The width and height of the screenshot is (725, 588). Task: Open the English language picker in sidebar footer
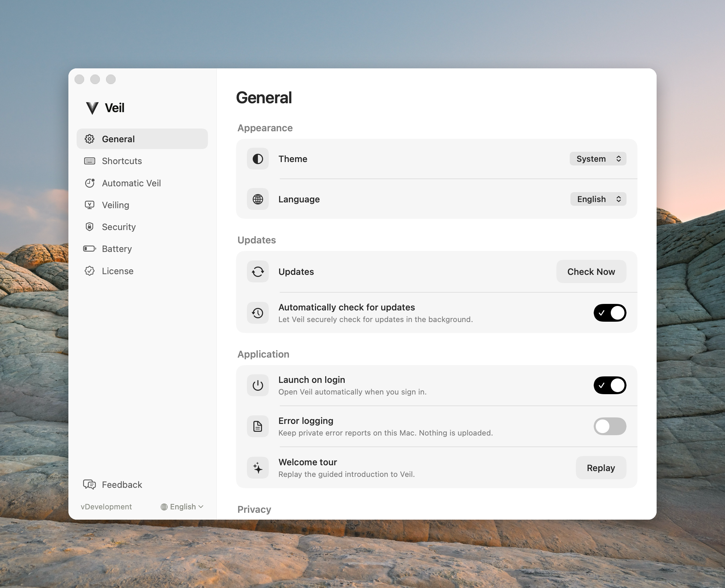pos(182,507)
